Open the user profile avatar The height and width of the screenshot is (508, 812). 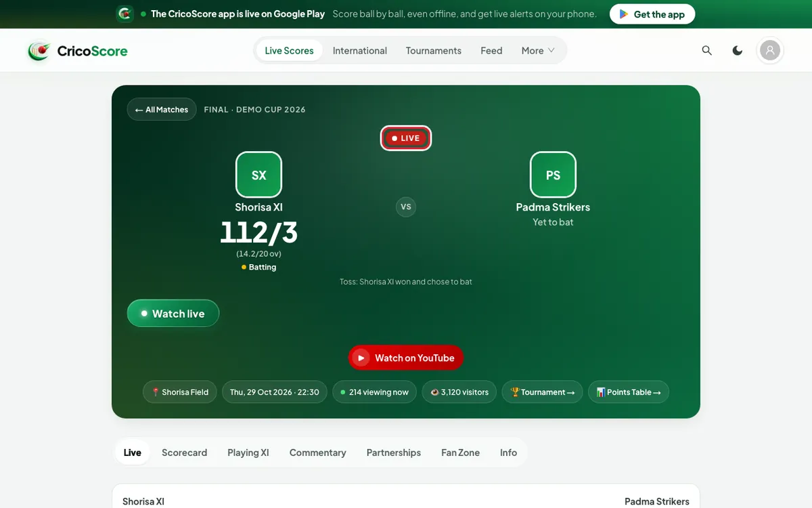tap(770, 51)
